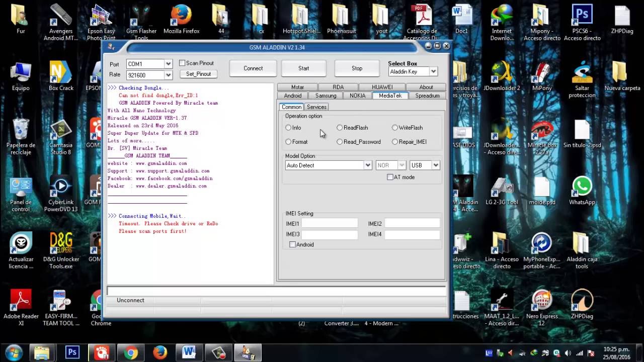This screenshot has width=644, height=362.
Task: Switch to the RDA tab
Action: [338, 87]
